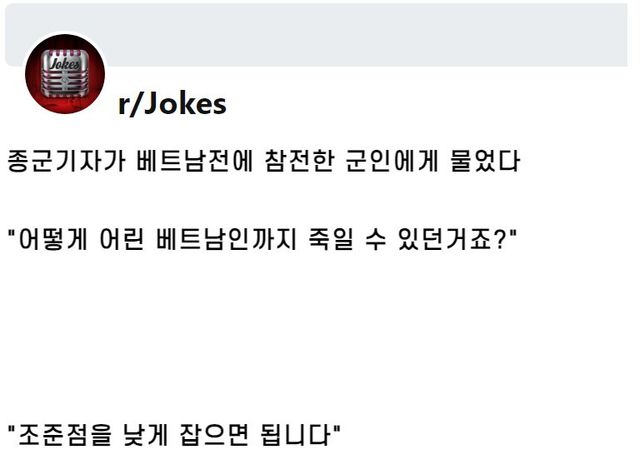Open the r/Jokes subreddit name link
Screen dimensions: 640x469
172,103
